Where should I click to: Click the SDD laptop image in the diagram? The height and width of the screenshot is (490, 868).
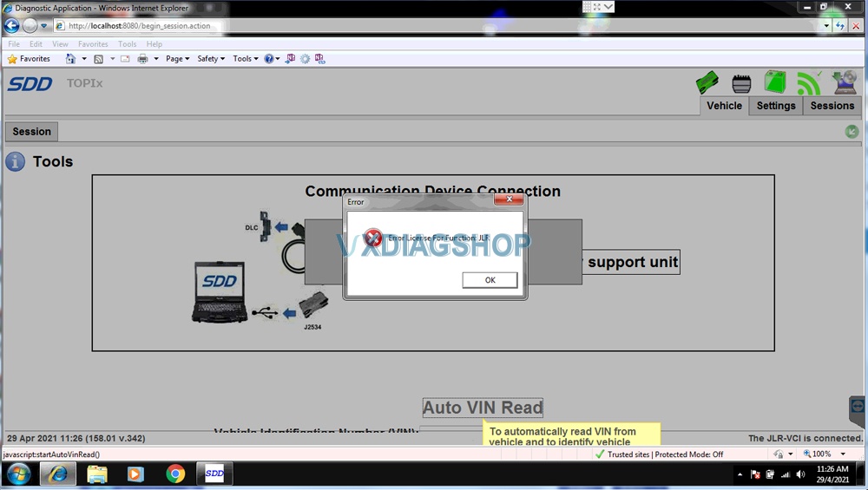220,292
